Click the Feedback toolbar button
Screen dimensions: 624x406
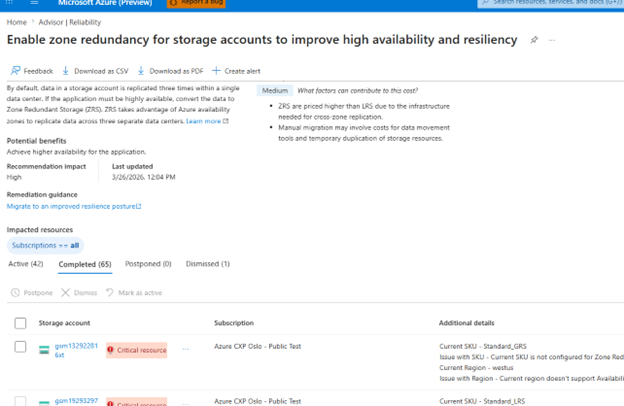pyautogui.click(x=32, y=71)
